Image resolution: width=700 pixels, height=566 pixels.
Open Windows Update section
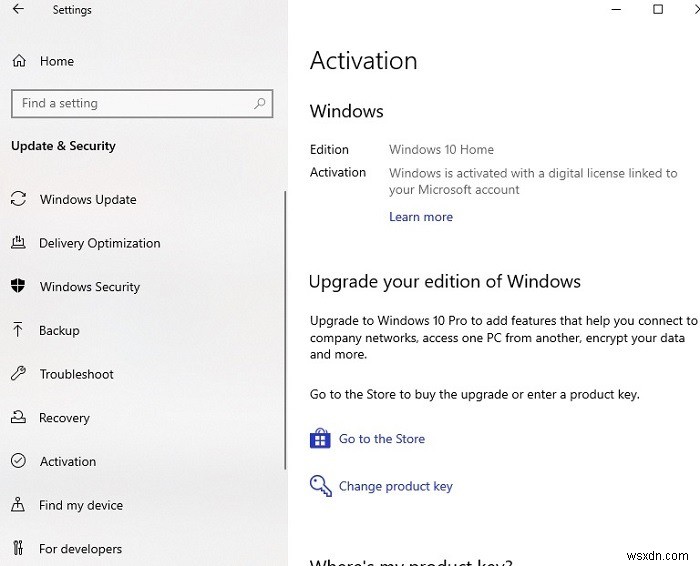[x=88, y=200]
